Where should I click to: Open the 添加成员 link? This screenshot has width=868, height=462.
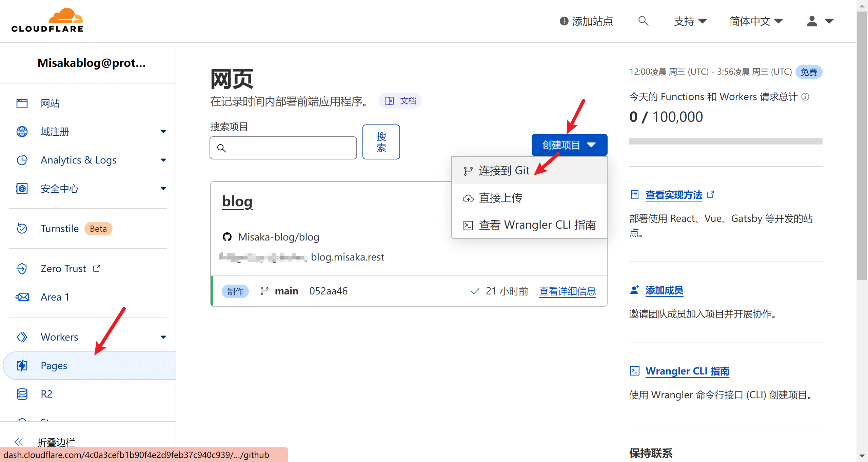pyautogui.click(x=664, y=290)
